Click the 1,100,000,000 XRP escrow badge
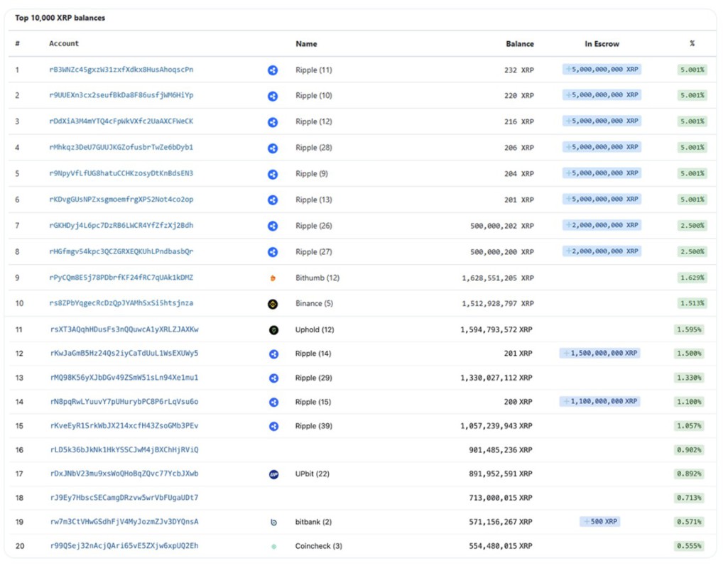The image size is (728, 568). pos(600,402)
